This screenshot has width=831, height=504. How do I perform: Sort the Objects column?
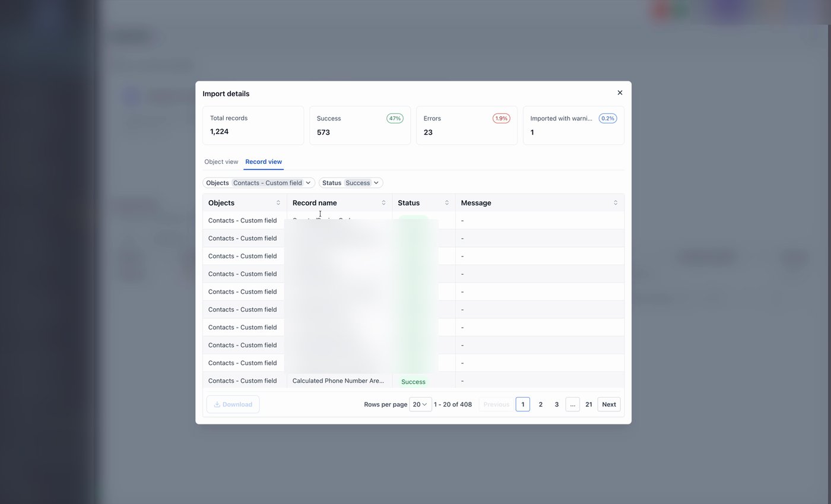278,202
